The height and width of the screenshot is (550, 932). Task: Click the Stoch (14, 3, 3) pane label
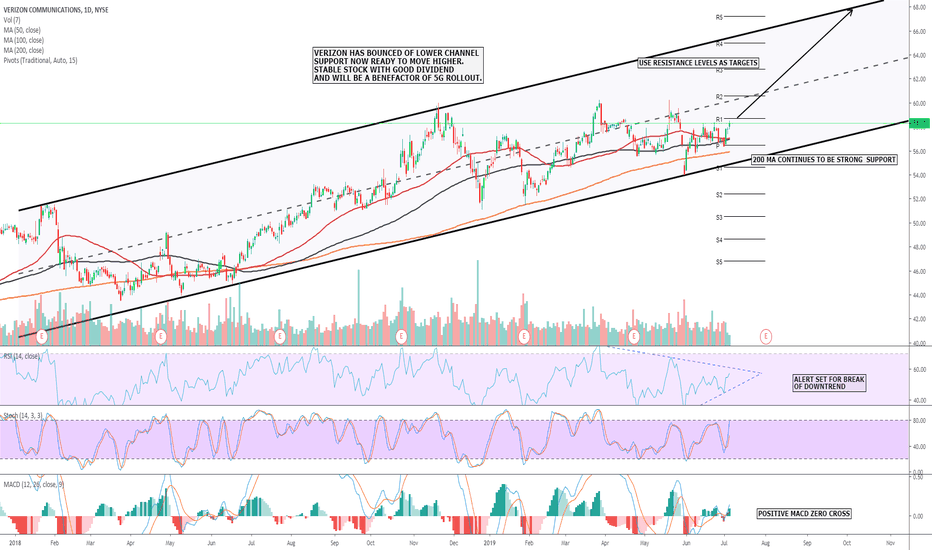click(x=23, y=416)
